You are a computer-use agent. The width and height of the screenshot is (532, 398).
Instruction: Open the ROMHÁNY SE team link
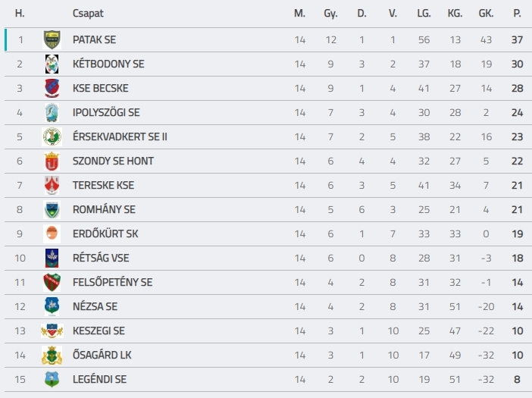(104, 209)
